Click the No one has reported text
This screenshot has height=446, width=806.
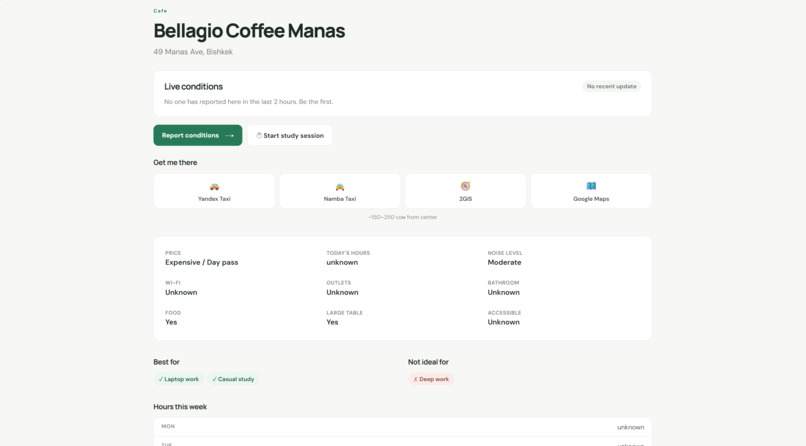pyautogui.click(x=249, y=102)
